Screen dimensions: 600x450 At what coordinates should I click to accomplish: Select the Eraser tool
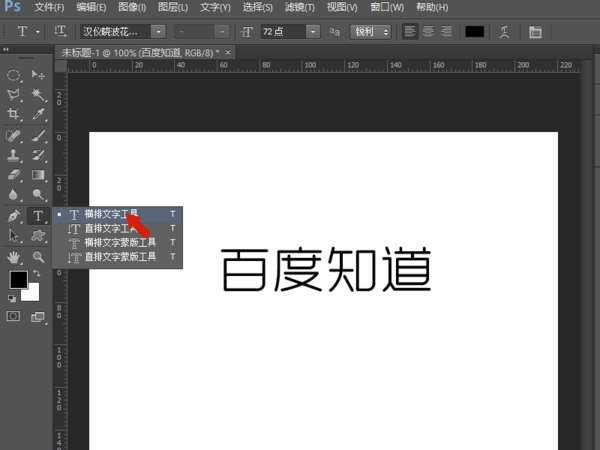click(14, 175)
